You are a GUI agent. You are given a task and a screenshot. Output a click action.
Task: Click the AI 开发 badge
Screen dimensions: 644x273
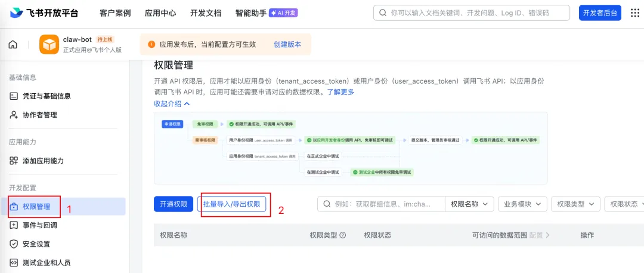click(x=283, y=13)
